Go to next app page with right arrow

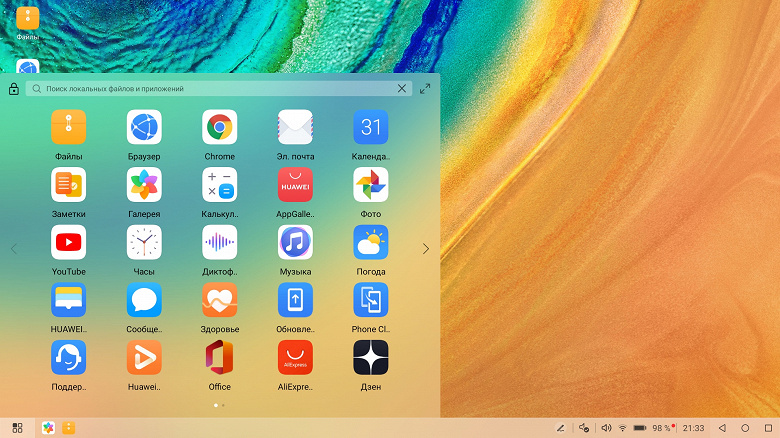(x=426, y=249)
